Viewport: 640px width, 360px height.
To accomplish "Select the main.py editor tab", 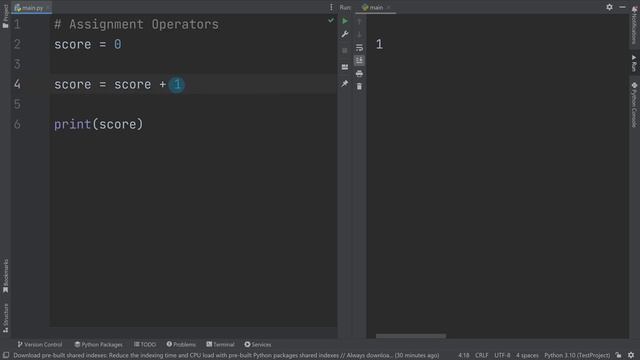I will point(31,7).
